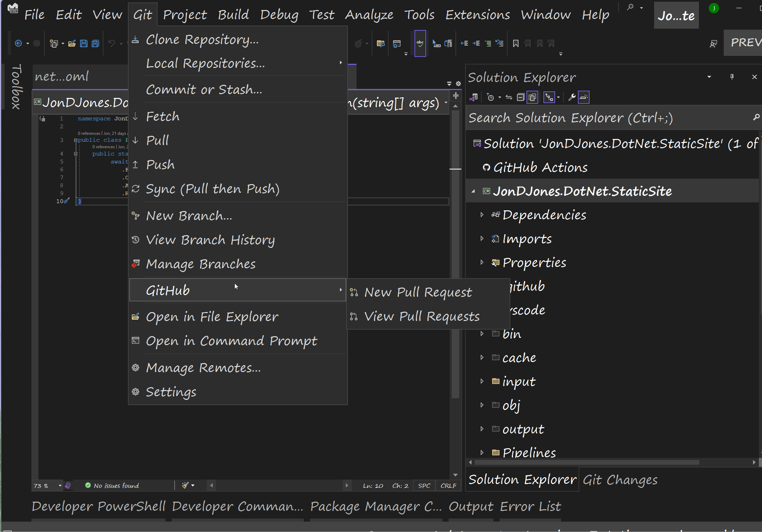Open the file nesting dropdown arrow
Screen dimensions: 762x532
pos(558,98)
